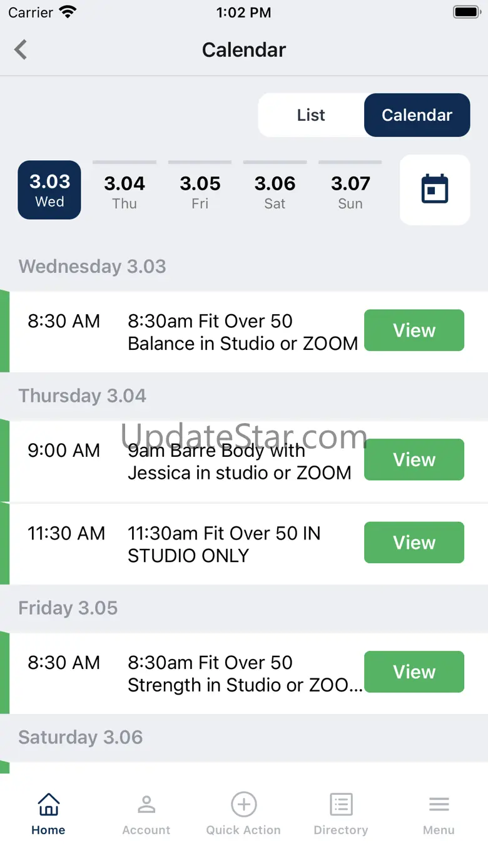Select date 3.05 Fri
488x868 pixels.
point(200,191)
